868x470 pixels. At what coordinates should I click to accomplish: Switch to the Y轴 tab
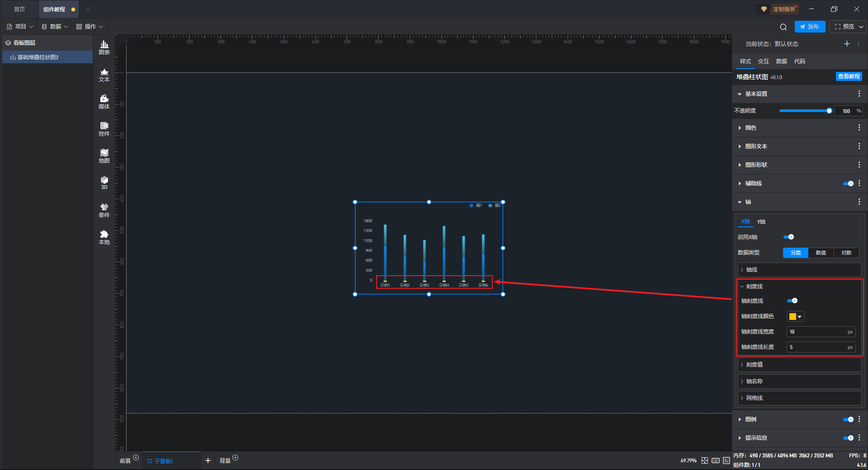761,222
